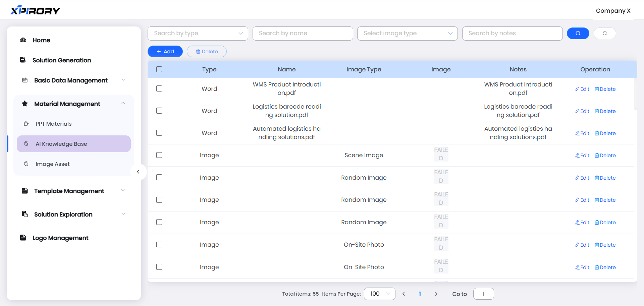Change items per page from 100
Image resolution: width=644 pixels, height=306 pixels.
coord(379,294)
